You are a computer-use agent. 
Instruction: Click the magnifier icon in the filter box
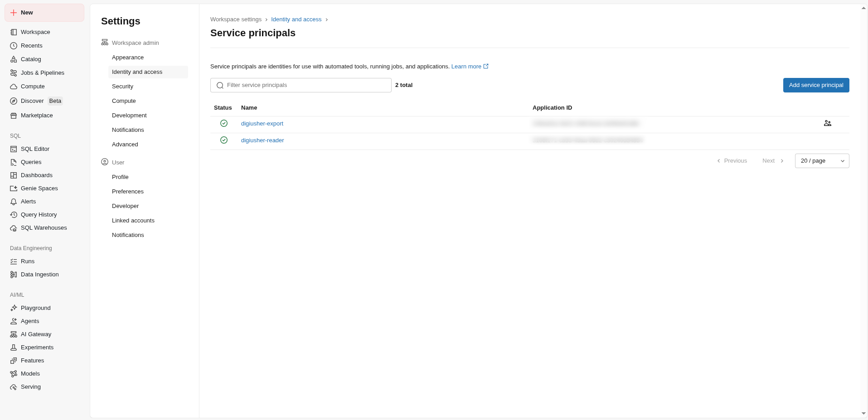pos(220,85)
